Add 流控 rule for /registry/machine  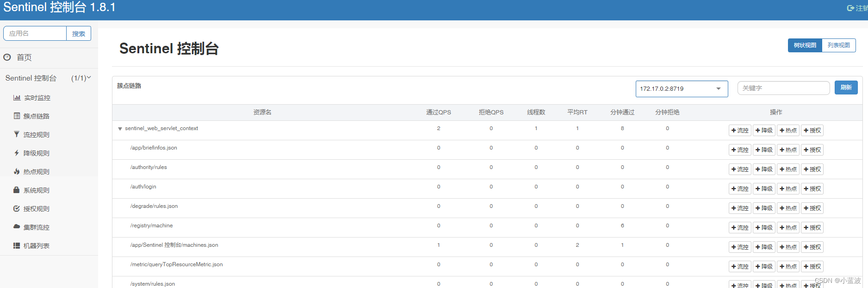pos(740,228)
